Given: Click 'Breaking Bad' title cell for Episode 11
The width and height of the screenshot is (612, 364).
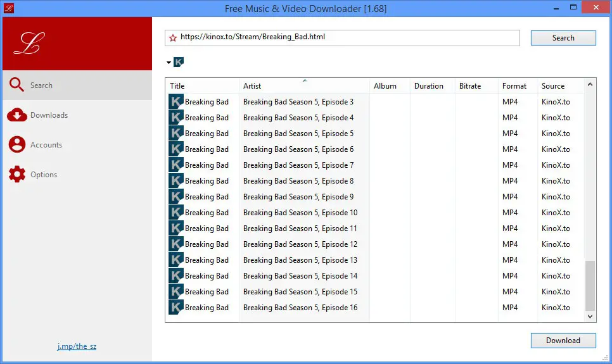Looking at the screenshot, I should 207,229.
